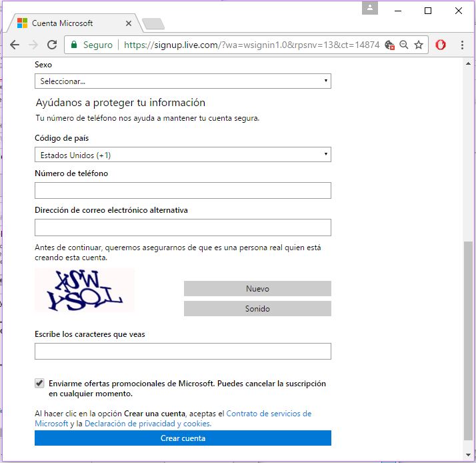The height and width of the screenshot is (463, 476).
Task: Minimize the browser window
Action: (x=398, y=11)
